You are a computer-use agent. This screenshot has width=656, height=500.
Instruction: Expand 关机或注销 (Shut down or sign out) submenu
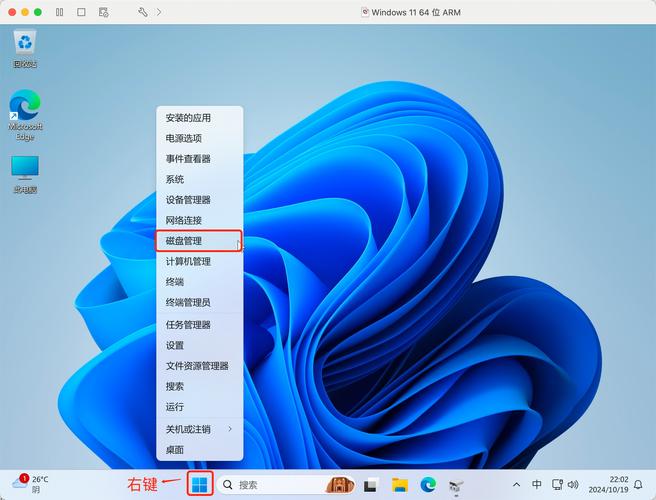(x=200, y=429)
